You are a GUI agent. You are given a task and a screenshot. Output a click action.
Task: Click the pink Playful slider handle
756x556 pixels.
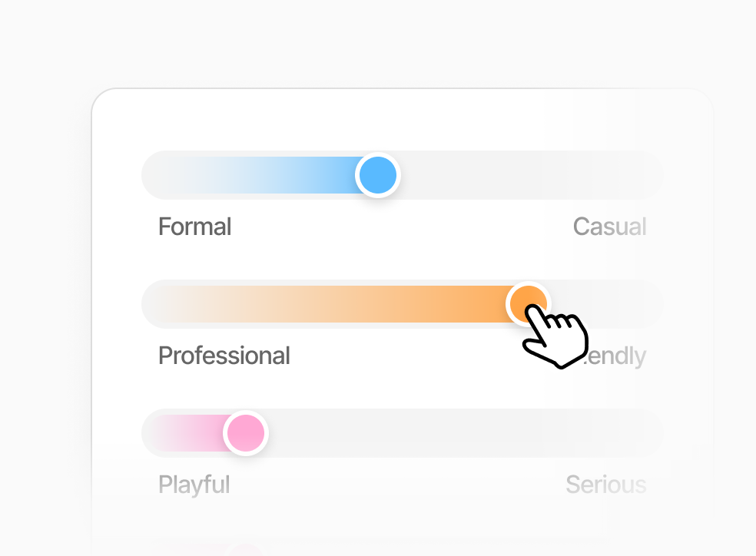(x=246, y=433)
